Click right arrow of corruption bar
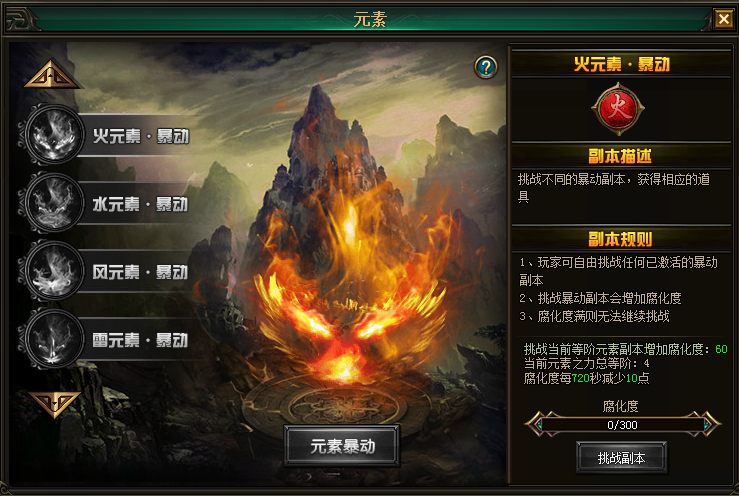The height and width of the screenshot is (496, 739). (706, 424)
